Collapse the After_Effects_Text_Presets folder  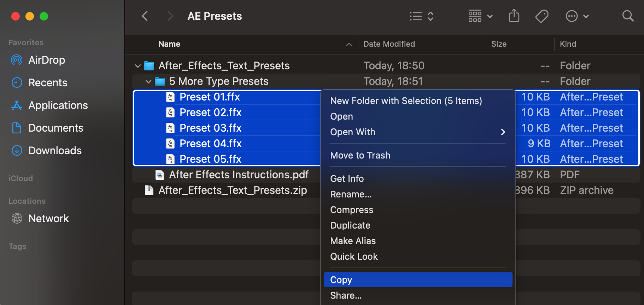138,66
